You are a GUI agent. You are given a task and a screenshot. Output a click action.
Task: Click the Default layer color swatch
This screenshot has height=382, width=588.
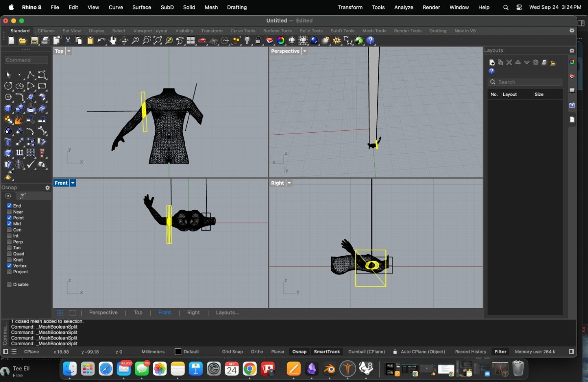click(178, 352)
